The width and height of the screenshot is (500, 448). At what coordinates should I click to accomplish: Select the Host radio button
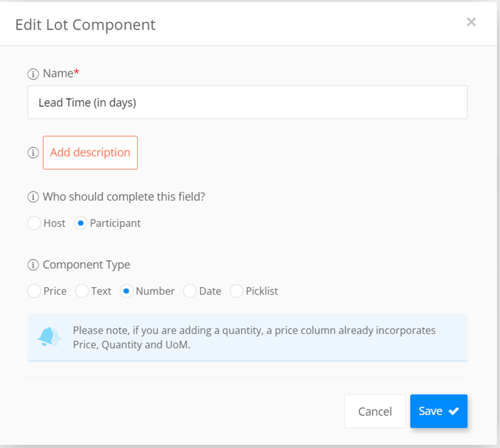point(34,223)
